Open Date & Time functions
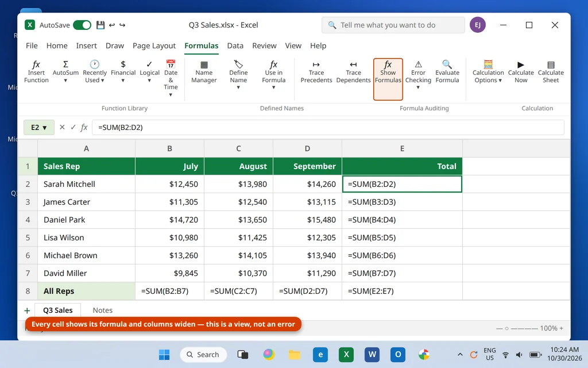588x368 pixels. click(x=171, y=78)
